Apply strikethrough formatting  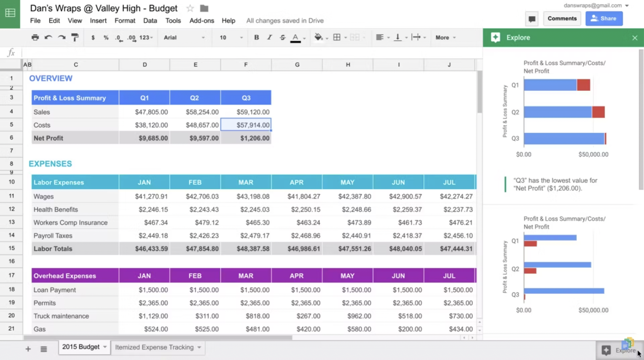click(x=282, y=37)
